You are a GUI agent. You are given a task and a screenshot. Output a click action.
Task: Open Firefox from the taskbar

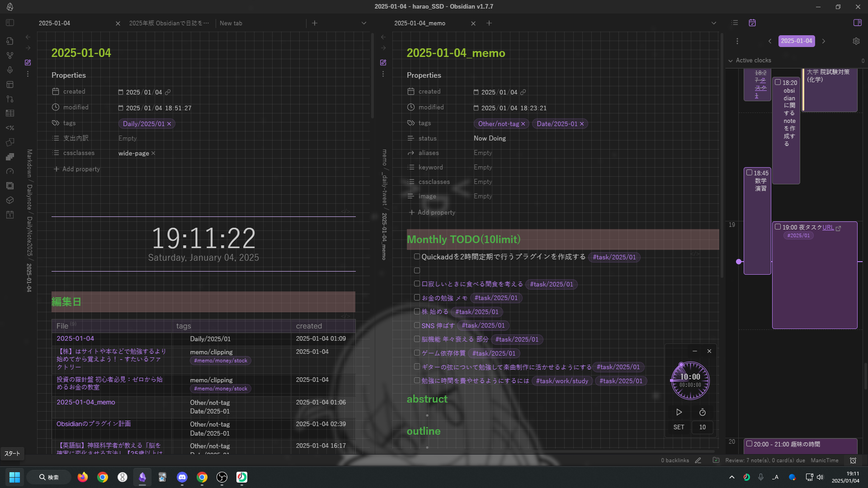pyautogui.click(x=83, y=477)
